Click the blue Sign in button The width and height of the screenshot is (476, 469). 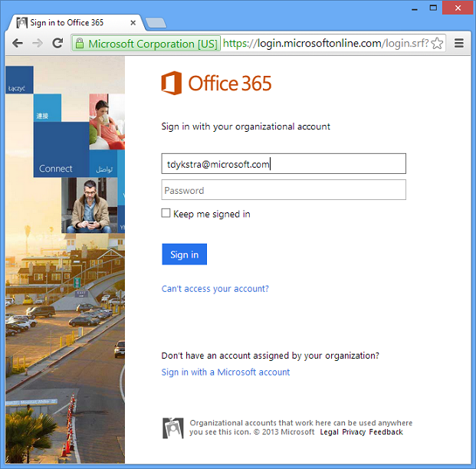click(184, 254)
